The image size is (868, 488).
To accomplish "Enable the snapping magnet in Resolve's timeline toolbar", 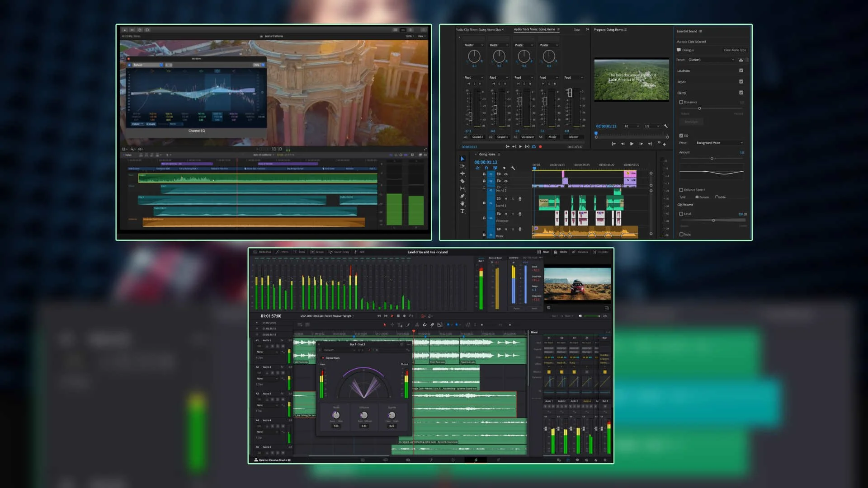I will pyautogui.click(x=424, y=325).
